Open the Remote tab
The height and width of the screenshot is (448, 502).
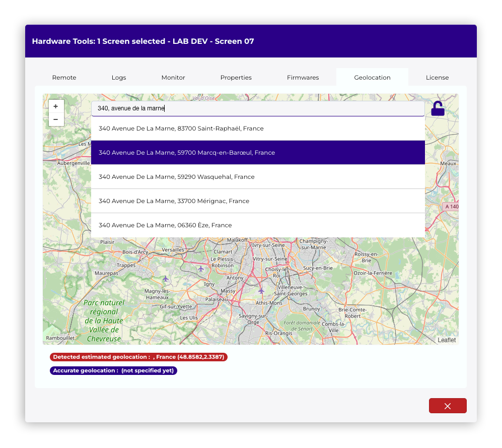pyautogui.click(x=64, y=78)
